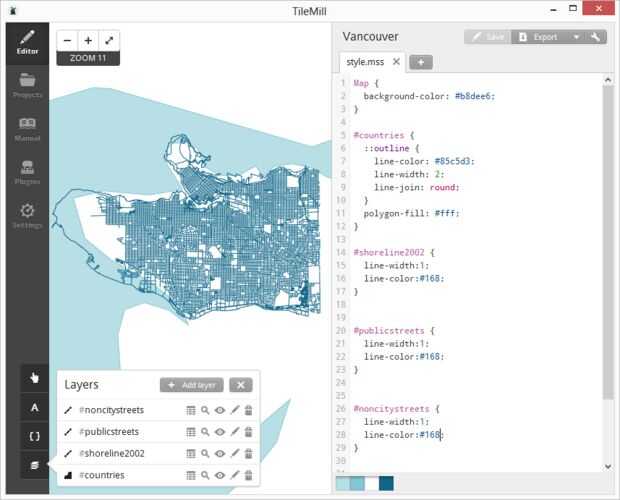Click the scrollbar down arrow
This screenshot has height=500, width=620.
pyautogui.click(x=608, y=467)
